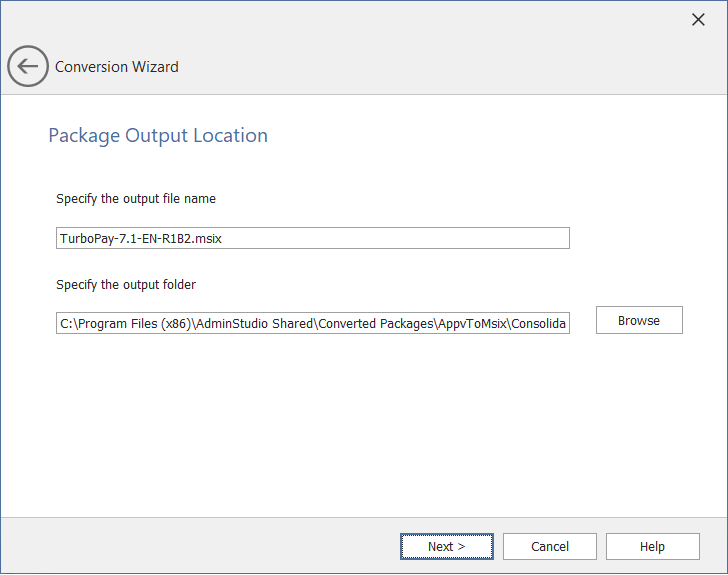Click 'AppvToMsix' in the output path
Screen dimensions: 728x575
(472, 324)
